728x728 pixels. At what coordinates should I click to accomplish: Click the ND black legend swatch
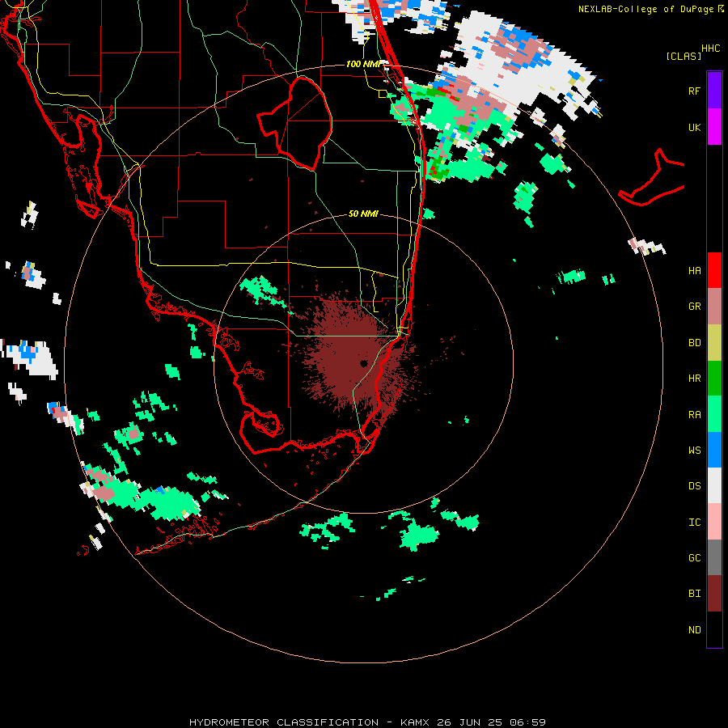coord(714,629)
